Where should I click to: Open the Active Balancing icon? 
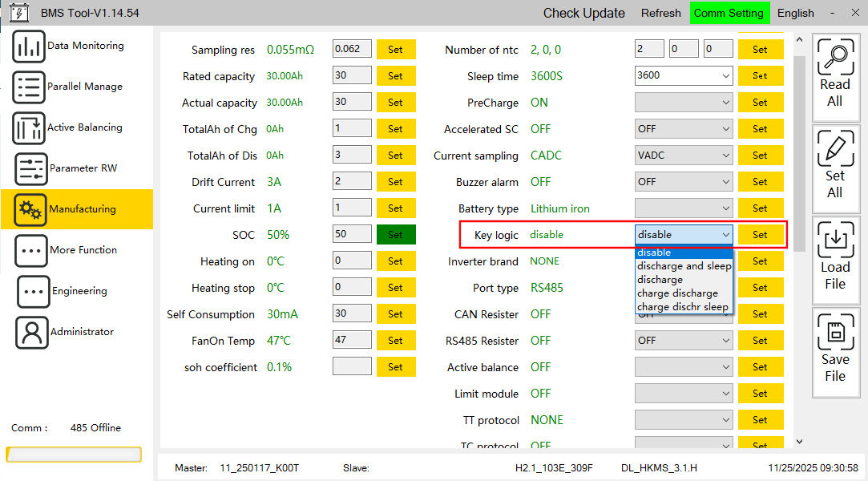coord(29,128)
